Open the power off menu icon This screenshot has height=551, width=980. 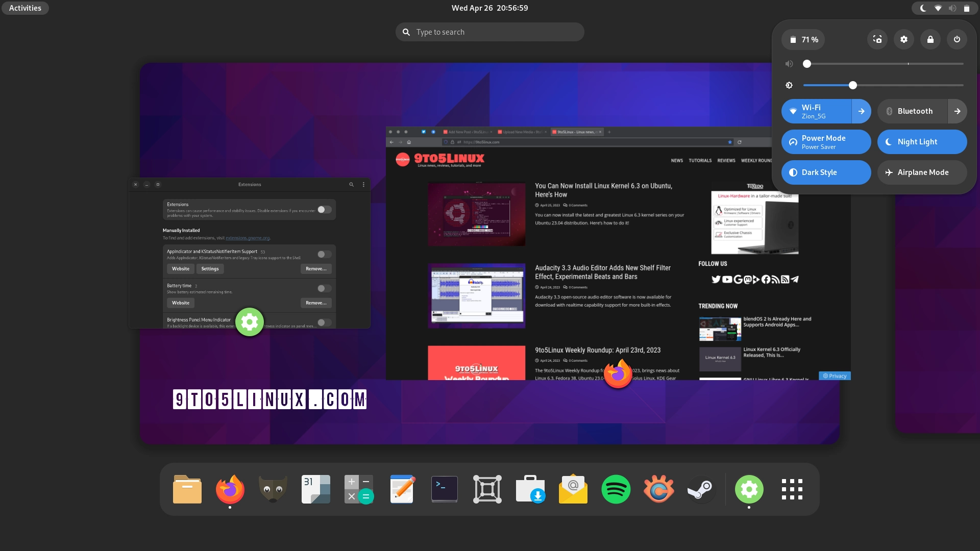[957, 39]
